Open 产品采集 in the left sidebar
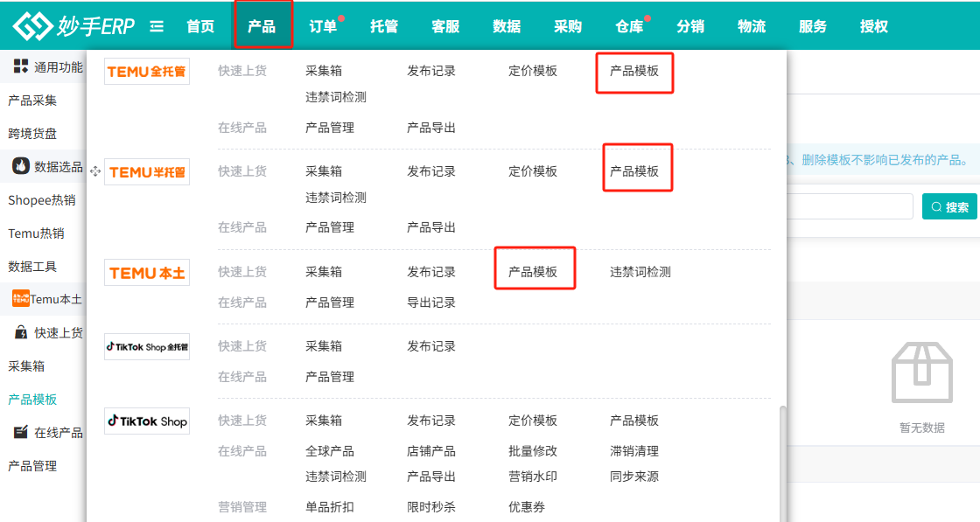The width and height of the screenshot is (980, 522). [x=32, y=100]
